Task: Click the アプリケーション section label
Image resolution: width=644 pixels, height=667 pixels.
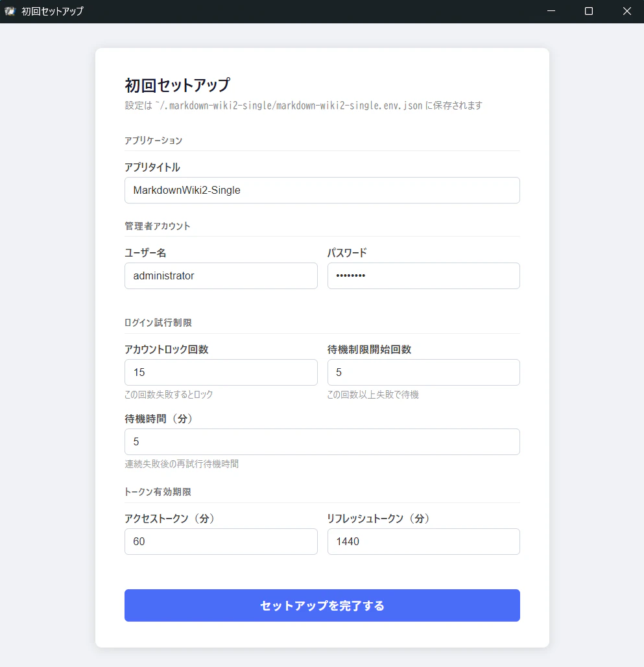Action: pos(153,141)
